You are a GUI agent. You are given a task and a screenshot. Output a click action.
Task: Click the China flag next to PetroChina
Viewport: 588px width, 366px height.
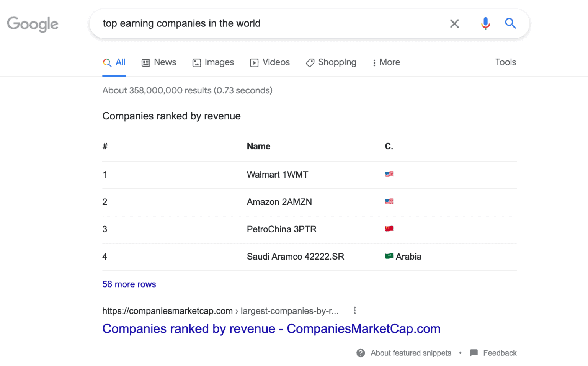coord(389,229)
